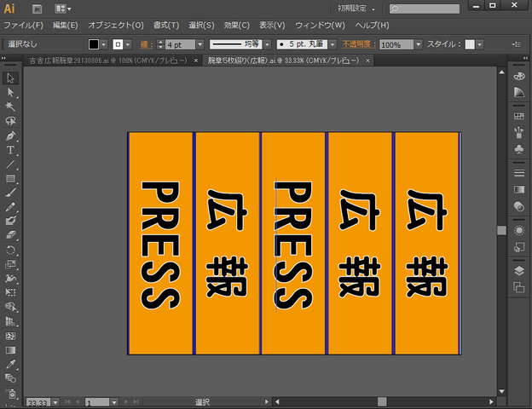Open the Gradient panel in dock
The image size is (532, 409).
click(x=518, y=189)
